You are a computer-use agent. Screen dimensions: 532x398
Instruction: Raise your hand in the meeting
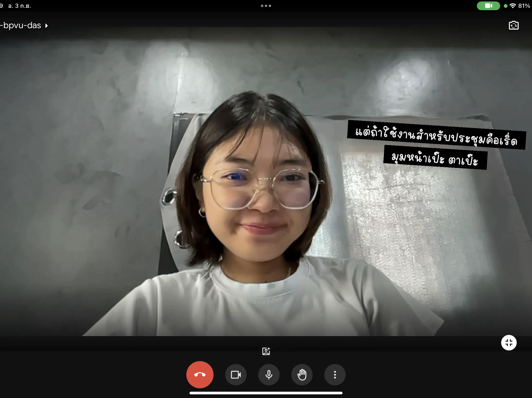tap(302, 374)
